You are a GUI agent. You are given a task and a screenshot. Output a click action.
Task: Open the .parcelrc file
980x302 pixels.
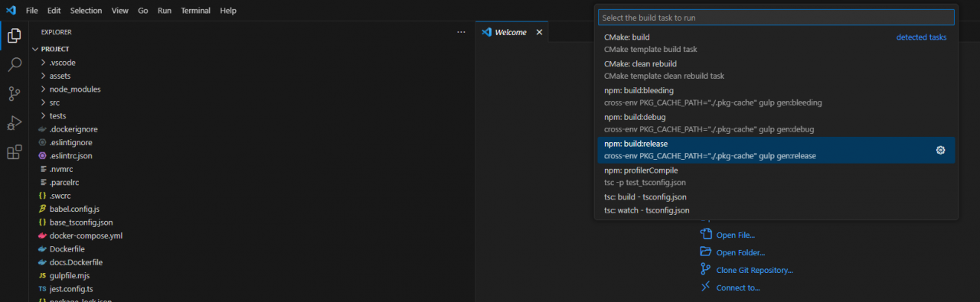click(252, 183)
